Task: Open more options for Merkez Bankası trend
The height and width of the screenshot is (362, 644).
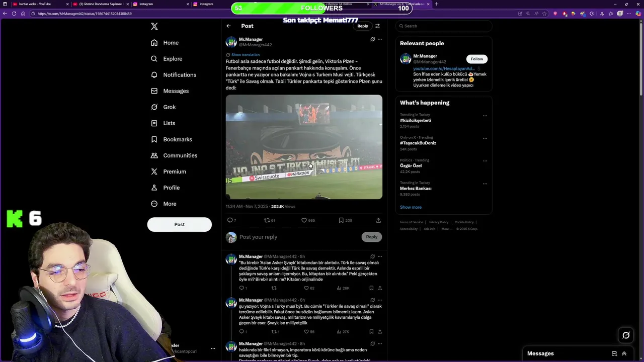Action: point(485,184)
